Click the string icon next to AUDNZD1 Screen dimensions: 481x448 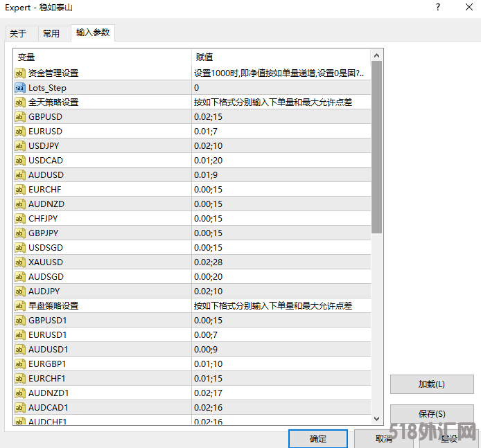(20, 393)
